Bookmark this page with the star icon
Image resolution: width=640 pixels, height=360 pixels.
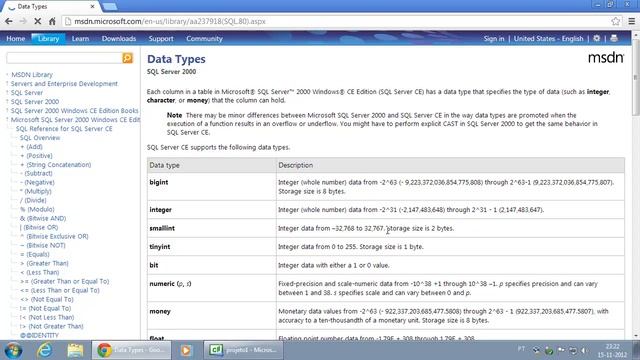pyautogui.click(x=616, y=21)
